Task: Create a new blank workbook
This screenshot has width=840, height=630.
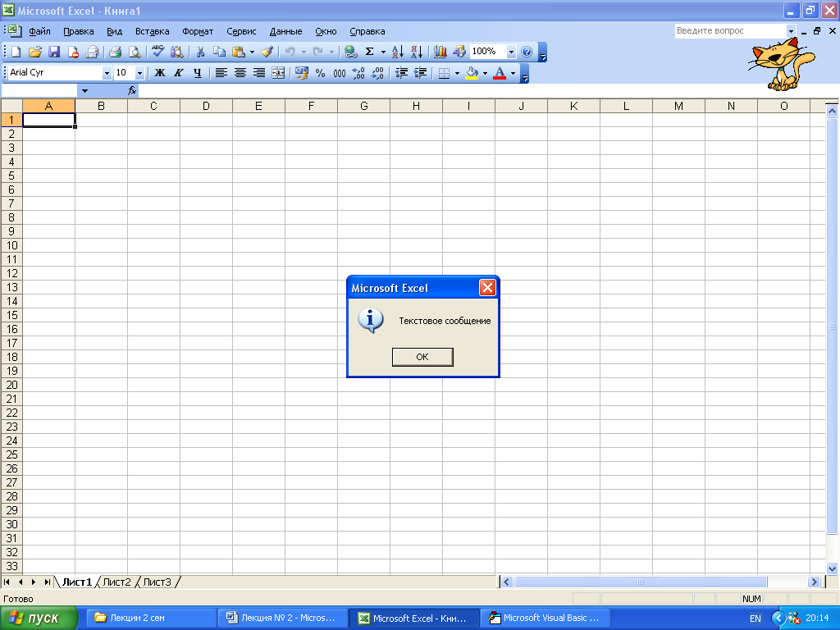Action: click(x=16, y=52)
